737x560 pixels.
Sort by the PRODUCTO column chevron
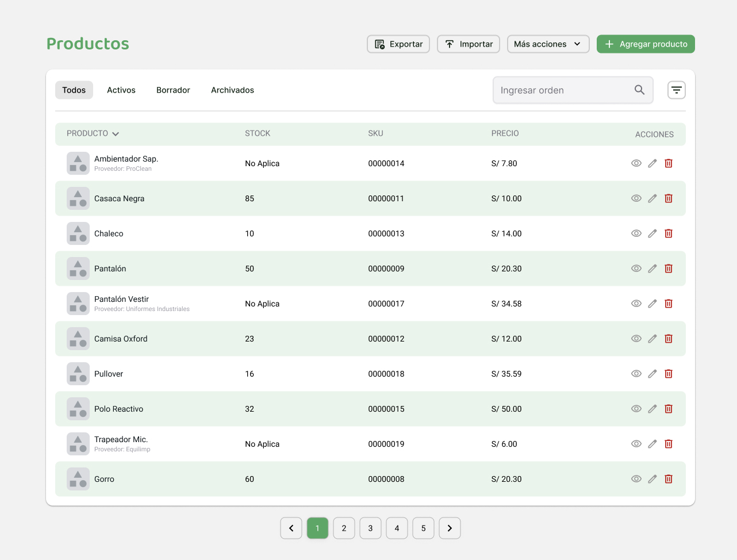tap(116, 134)
